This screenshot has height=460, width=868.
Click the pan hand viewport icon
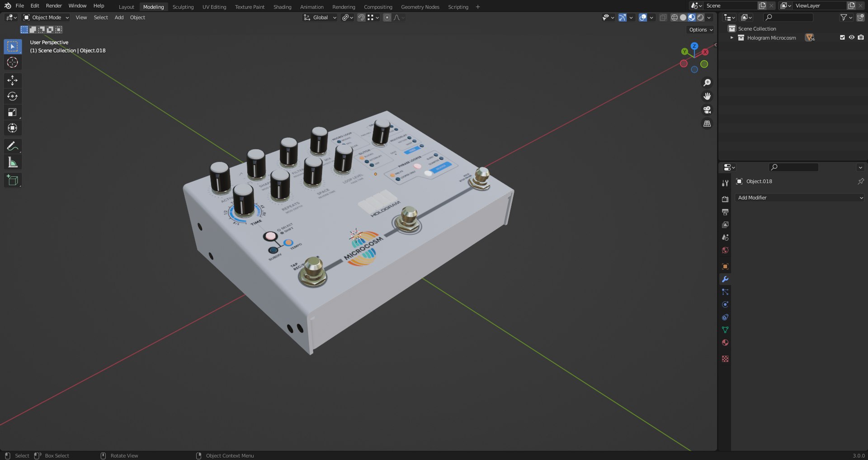[x=707, y=96]
